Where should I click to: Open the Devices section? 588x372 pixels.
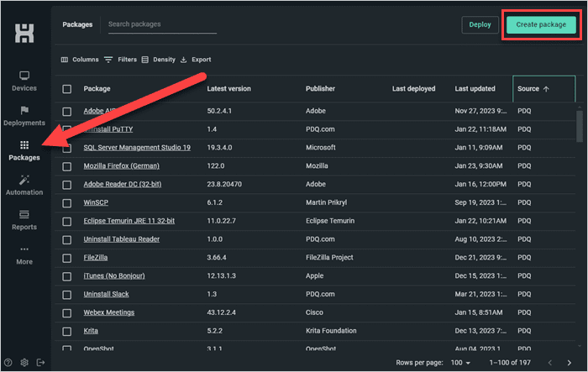(x=24, y=81)
